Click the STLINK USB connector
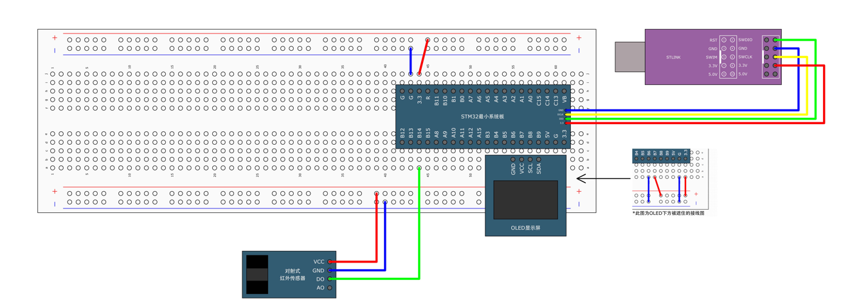This screenshot has height=305, width=868. click(630, 57)
